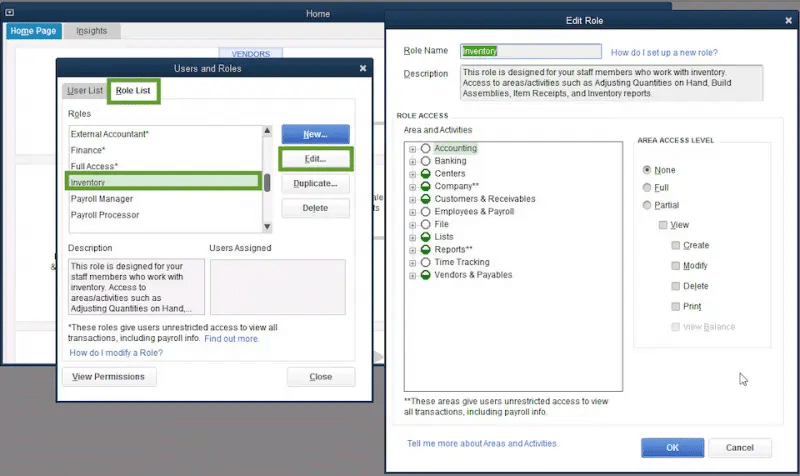Expand the Accounting tree node
800x476 pixels.
(412, 149)
